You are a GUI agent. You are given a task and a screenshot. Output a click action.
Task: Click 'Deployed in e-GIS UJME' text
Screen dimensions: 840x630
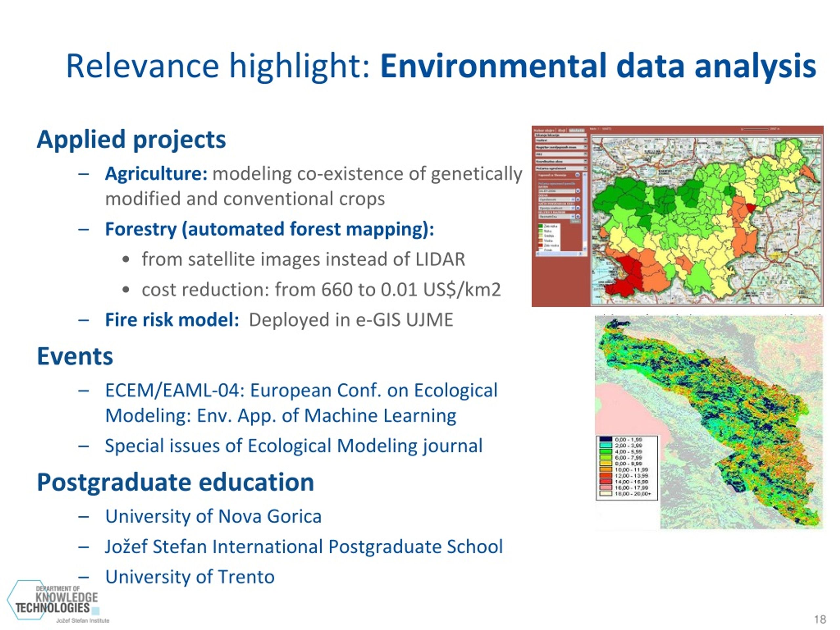[351, 320]
